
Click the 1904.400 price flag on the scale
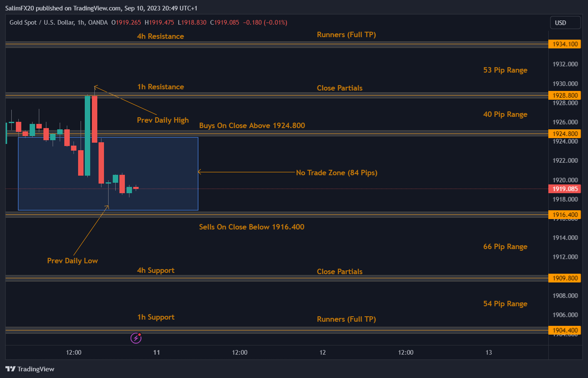click(565, 330)
